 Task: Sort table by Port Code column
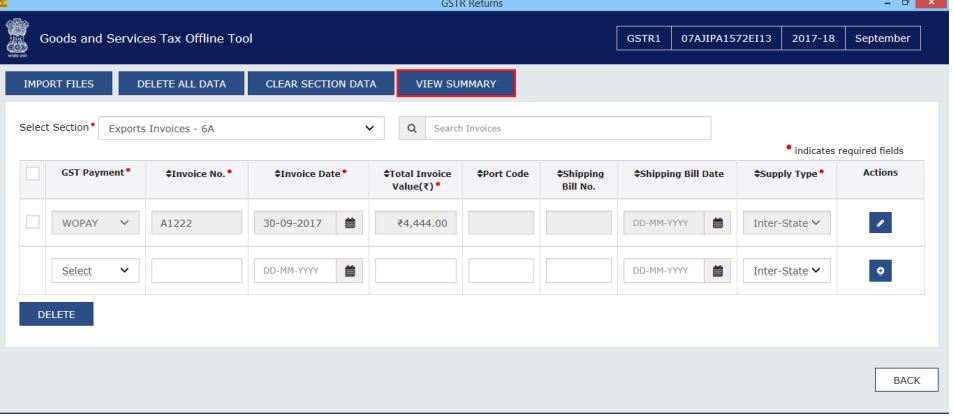(x=503, y=173)
